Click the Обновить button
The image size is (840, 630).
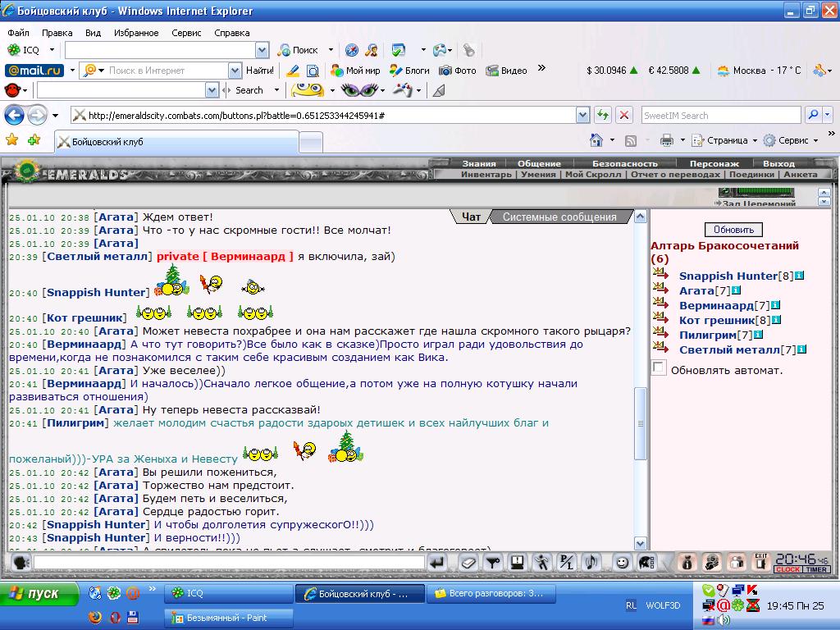pyautogui.click(x=733, y=230)
